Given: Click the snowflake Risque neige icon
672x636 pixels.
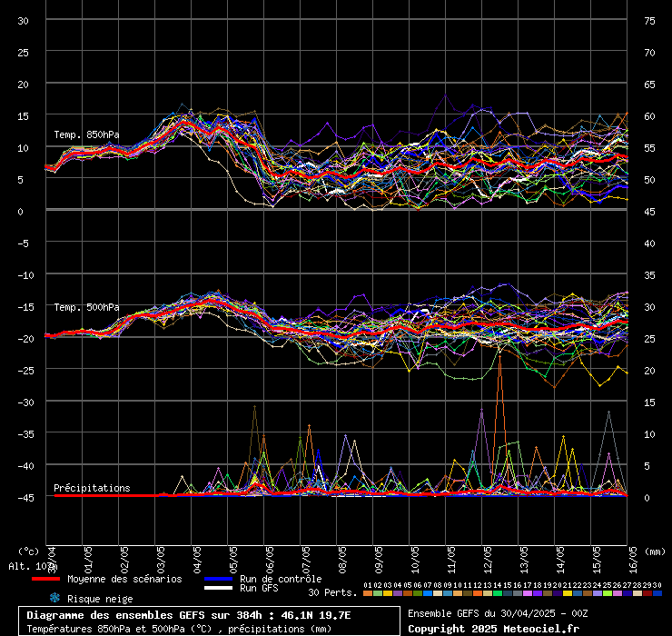Looking at the screenshot, I should 54,598.
